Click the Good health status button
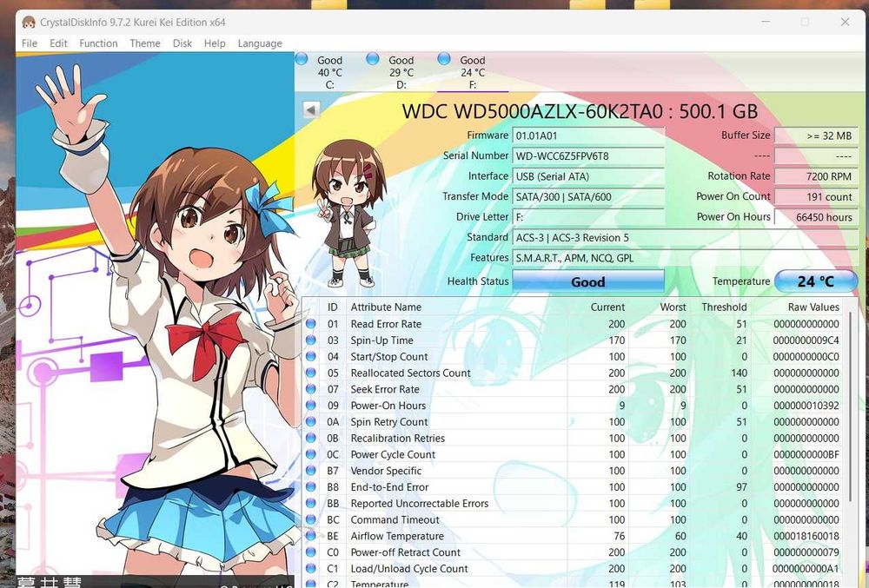 pyautogui.click(x=588, y=281)
